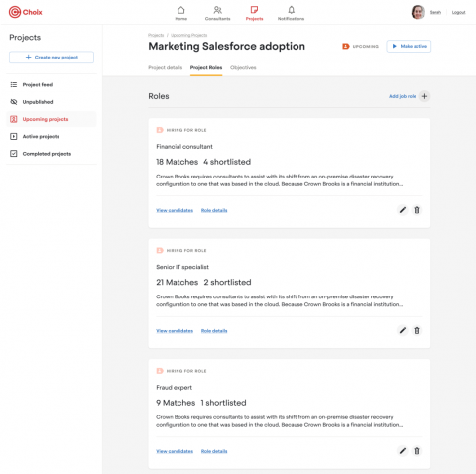The image size is (476, 474).
Task: Click Marketing Salesforce adoption heading
Action: pos(226,46)
